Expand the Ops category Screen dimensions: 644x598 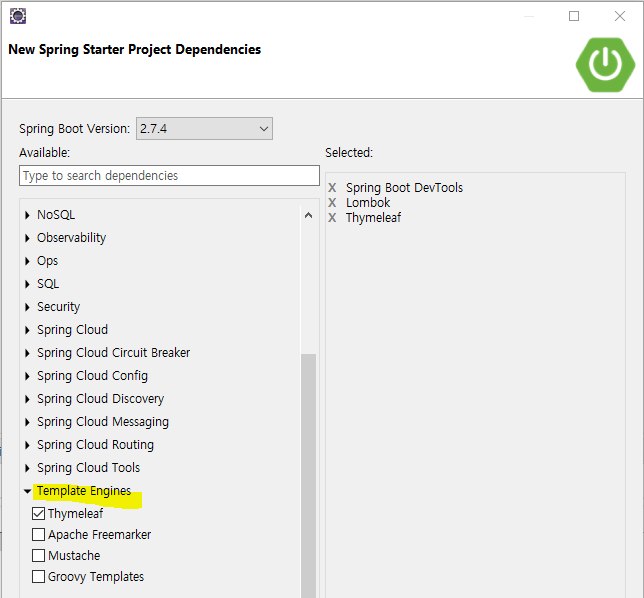(27, 261)
